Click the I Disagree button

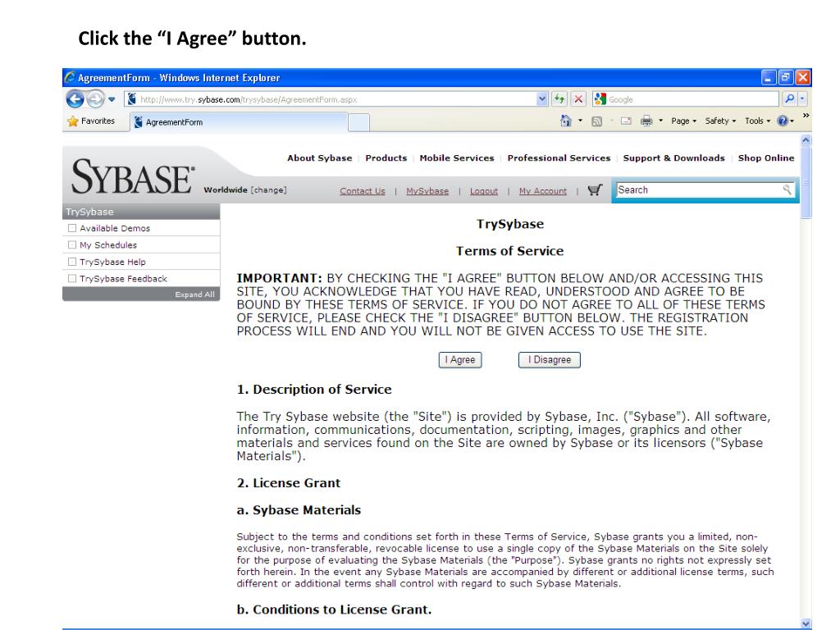[549, 360]
